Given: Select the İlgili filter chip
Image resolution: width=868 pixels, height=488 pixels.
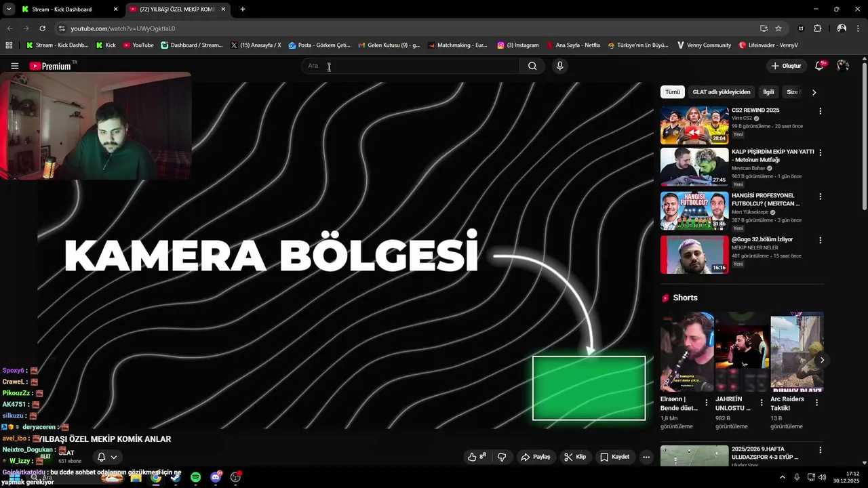Looking at the screenshot, I should coord(768,92).
